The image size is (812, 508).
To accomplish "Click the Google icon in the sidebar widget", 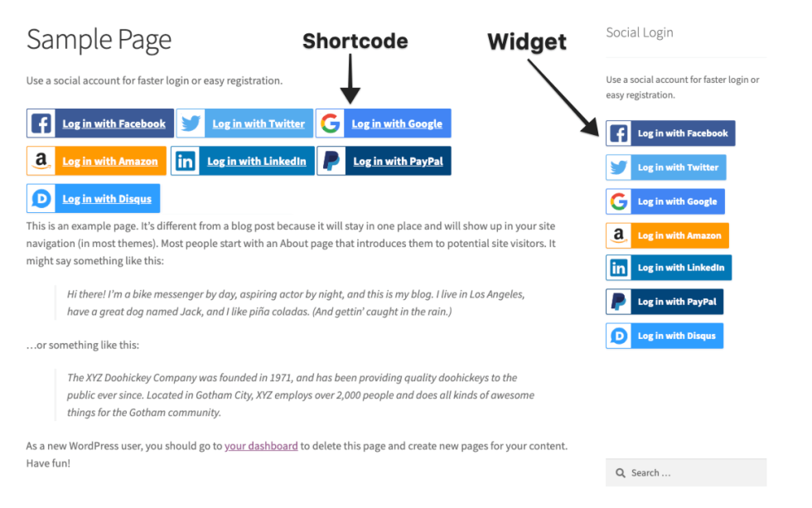I will [x=619, y=201].
